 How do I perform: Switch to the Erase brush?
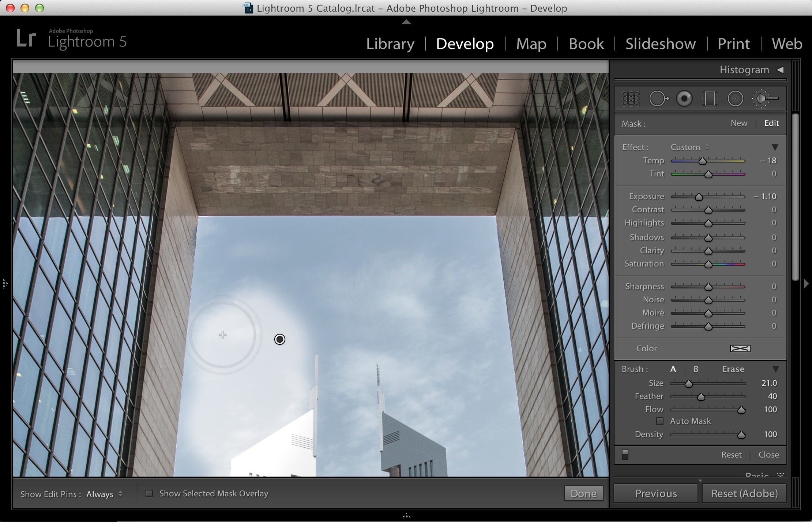733,369
